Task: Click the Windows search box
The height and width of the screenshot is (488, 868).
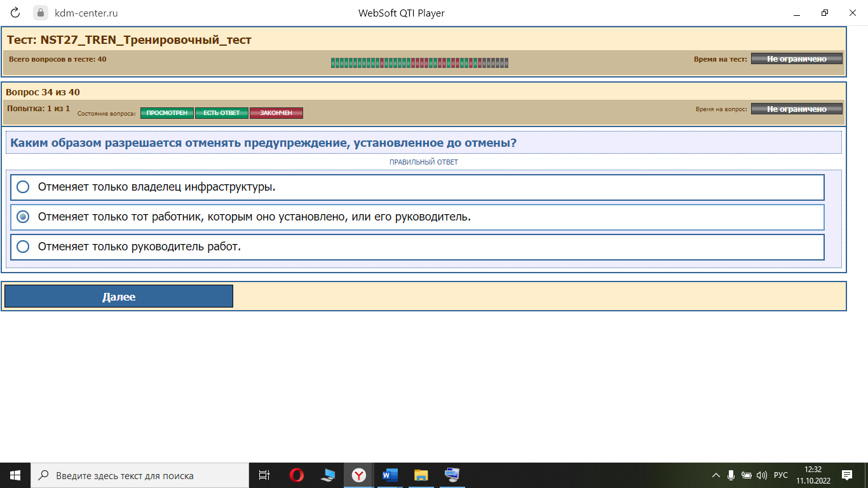Action: (140, 475)
